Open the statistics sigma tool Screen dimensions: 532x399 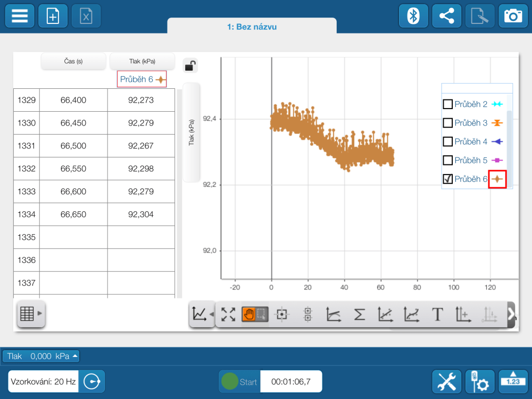click(359, 314)
